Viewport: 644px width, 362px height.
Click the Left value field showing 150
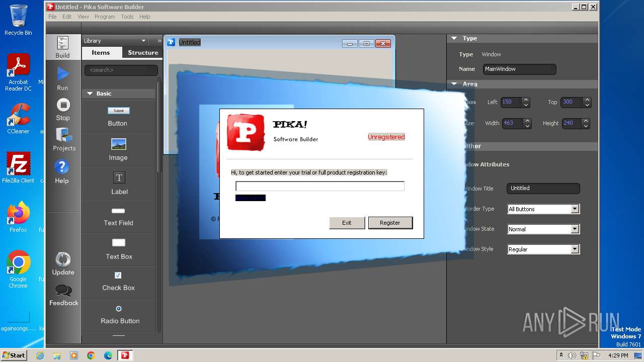pos(512,102)
